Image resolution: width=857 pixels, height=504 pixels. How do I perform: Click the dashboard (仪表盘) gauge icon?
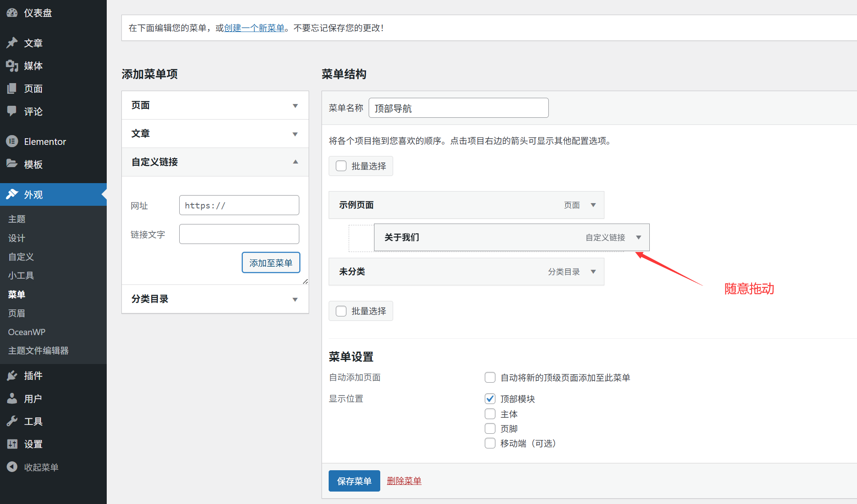click(x=12, y=13)
